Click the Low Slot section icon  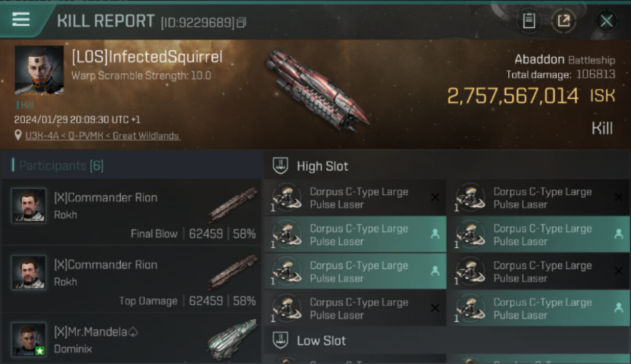[281, 340]
